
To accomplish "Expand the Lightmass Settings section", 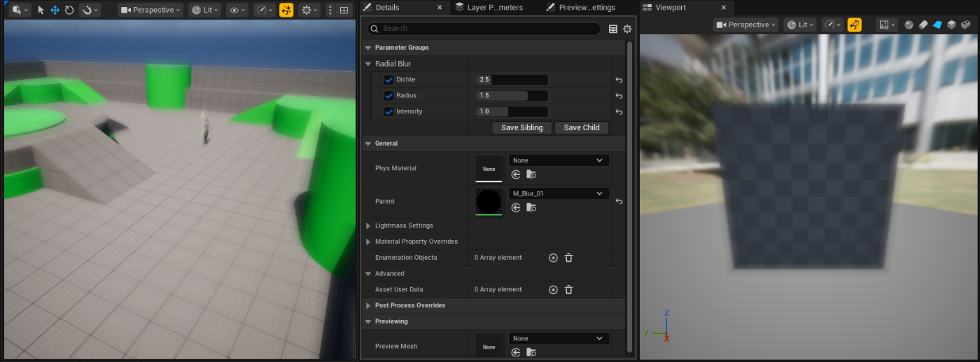I will click(x=369, y=225).
